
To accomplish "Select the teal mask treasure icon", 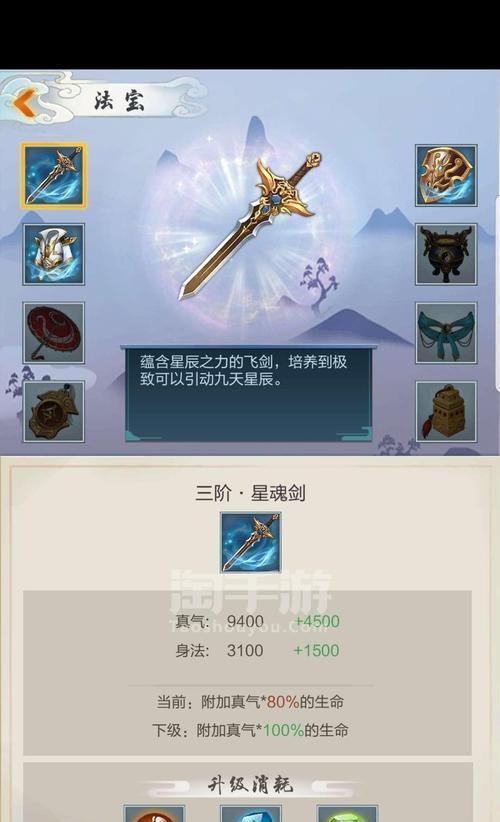I will [447, 333].
